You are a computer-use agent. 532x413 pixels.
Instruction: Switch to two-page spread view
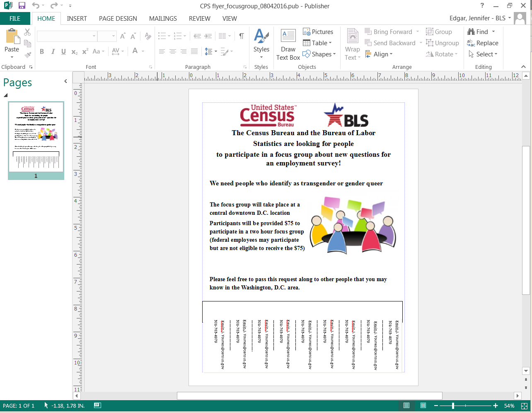click(x=423, y=406)
